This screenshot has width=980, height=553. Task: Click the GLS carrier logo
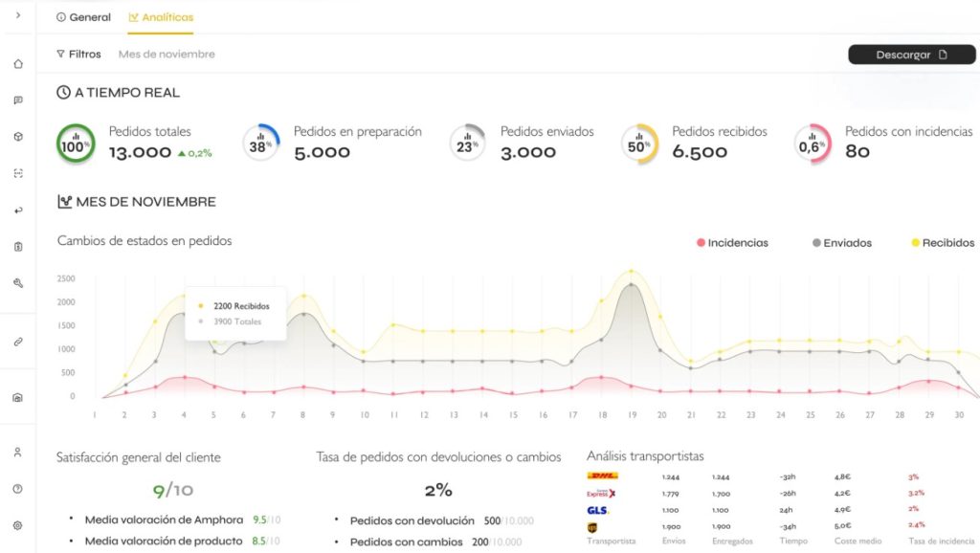[597, 510]
